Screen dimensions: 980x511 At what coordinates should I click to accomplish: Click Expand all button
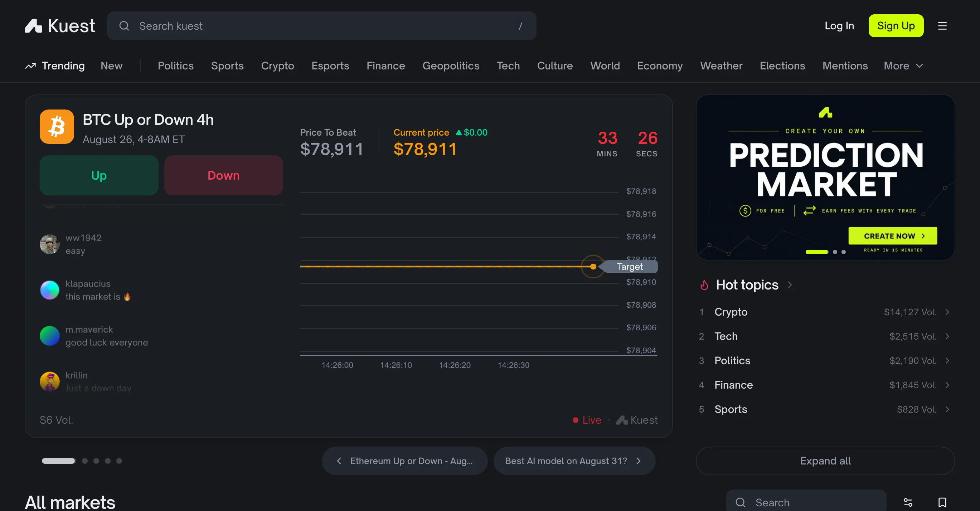coord(825,461)
